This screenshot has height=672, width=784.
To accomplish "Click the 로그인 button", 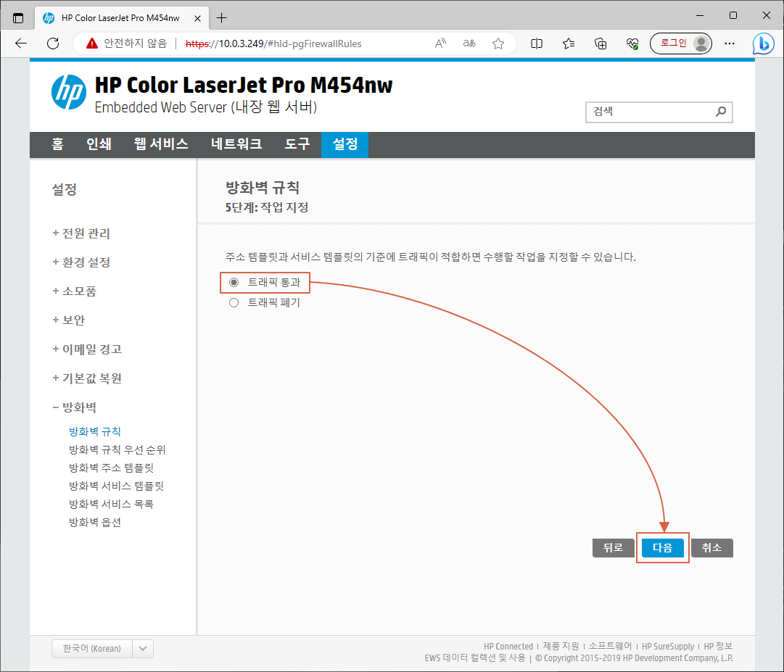I will click(x=674, y=43).
